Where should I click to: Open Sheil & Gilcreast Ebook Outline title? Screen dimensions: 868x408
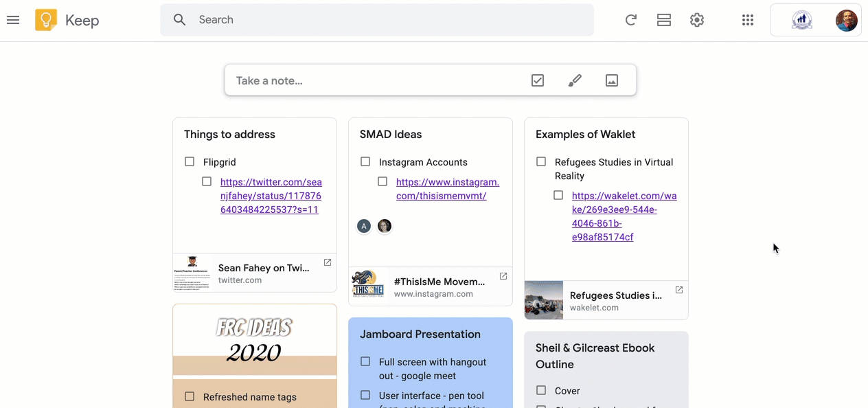(595, 356)
